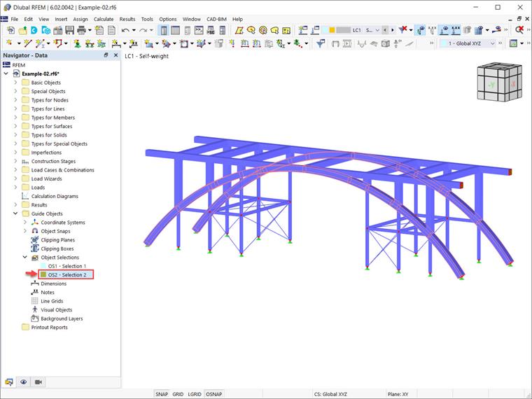
Task: Open the CAD-BIM menu
Action: [x=216, y=19]
